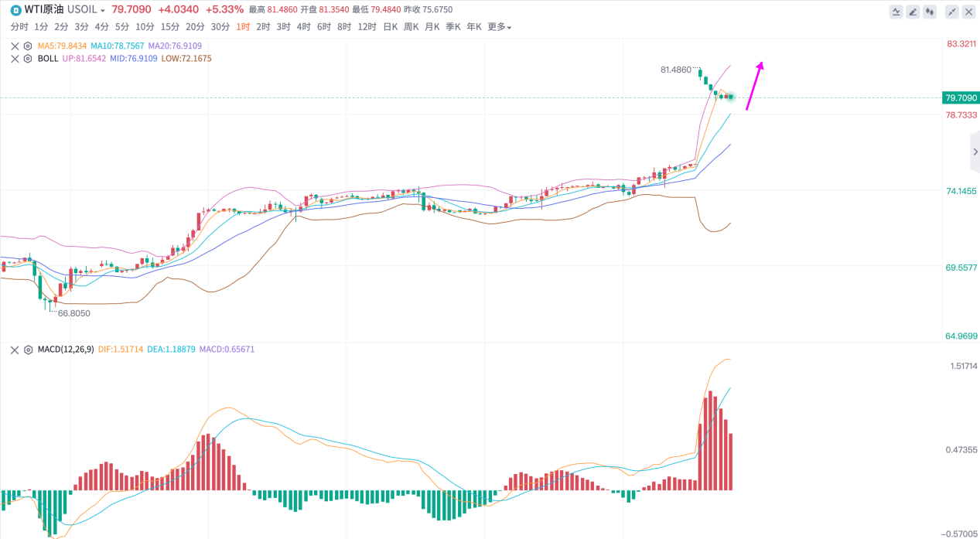Select the 4时 interval
The image size is (980, 539).
click(x=303, y=27)
